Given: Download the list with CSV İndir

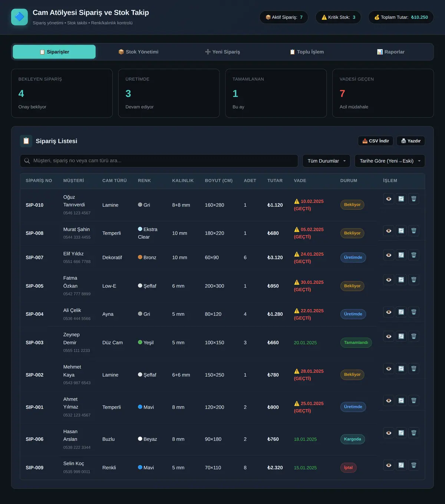Looking at the screenshot, I should 376,141.
